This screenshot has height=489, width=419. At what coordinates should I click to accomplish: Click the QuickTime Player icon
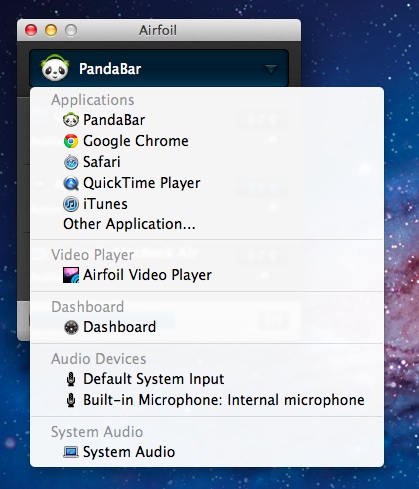[x=71, y=183]
